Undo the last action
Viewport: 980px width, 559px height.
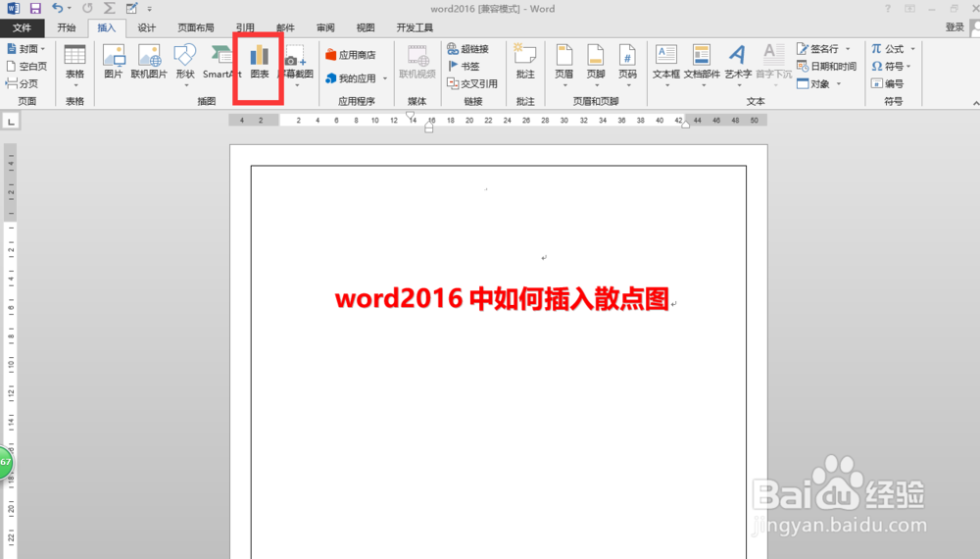tap(57, 9)
